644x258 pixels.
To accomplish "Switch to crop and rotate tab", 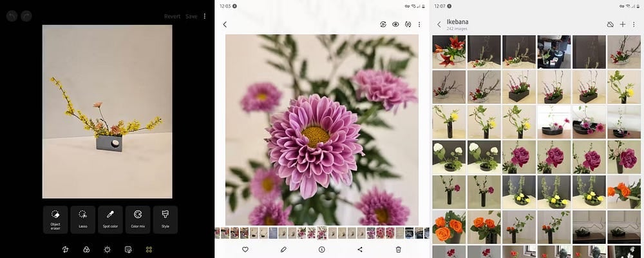I will [65, 249].
